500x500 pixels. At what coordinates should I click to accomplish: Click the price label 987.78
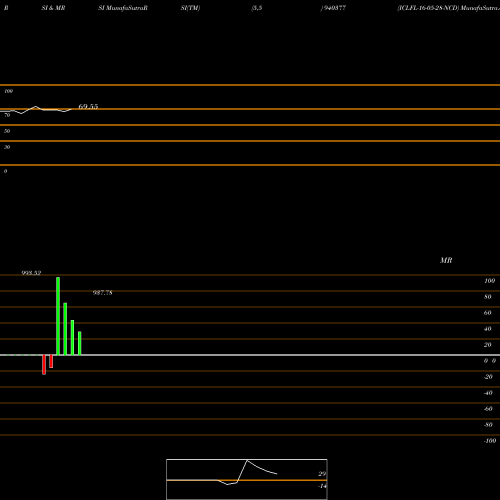(x=103, y=293)
